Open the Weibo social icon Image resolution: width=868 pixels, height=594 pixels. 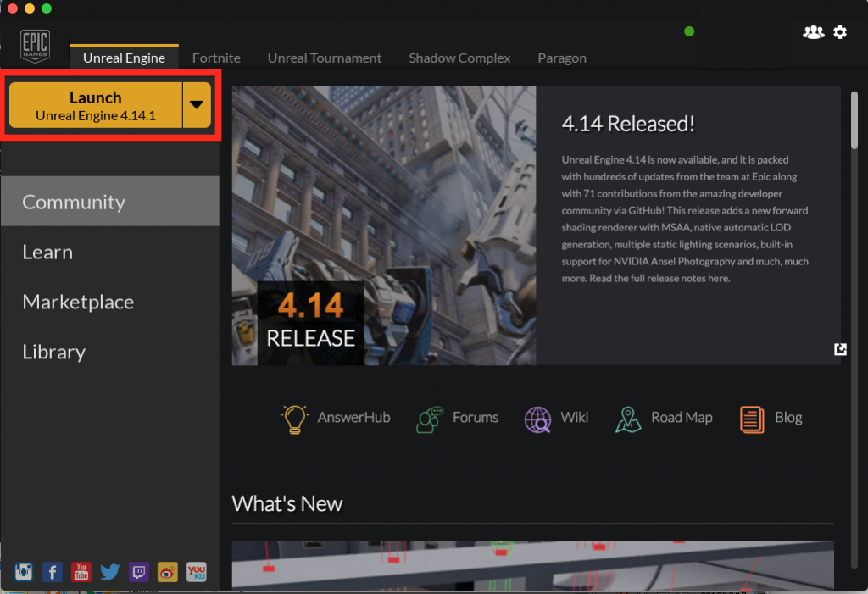pyautogui.click(x=168, y=571)
